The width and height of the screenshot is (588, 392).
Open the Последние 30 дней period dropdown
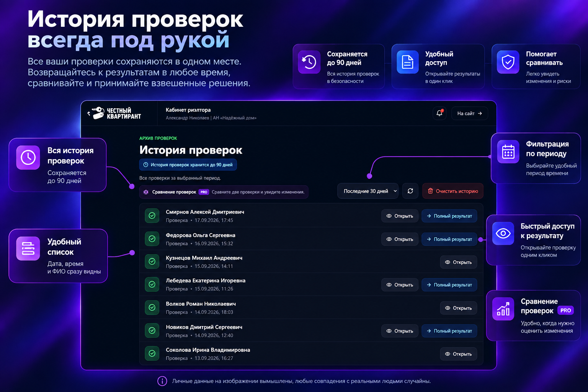[x=368, y=191]
